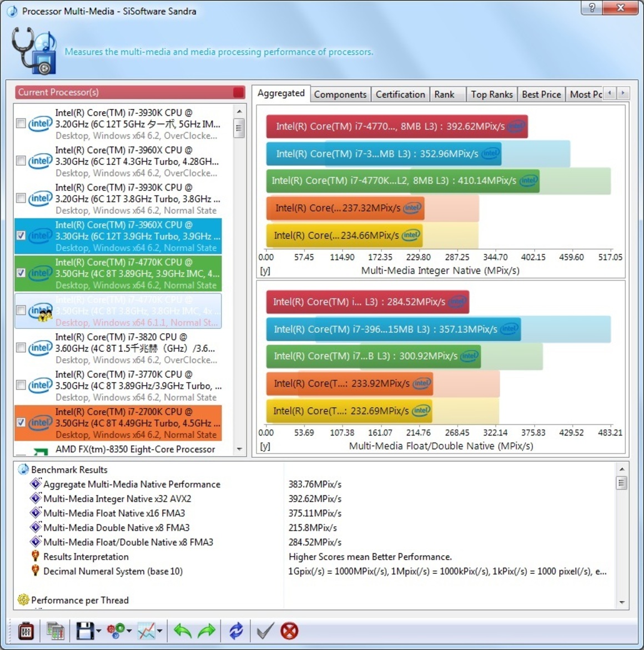Select the Performance per Thread heading

coord(79,600)
